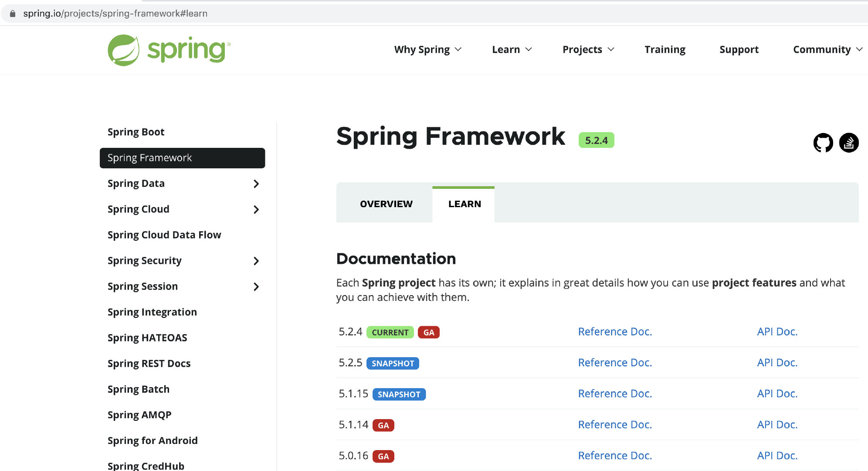Click the GA badge on version 5.1.14
Screen dimensions: 868x471
[x=383, y=425]
